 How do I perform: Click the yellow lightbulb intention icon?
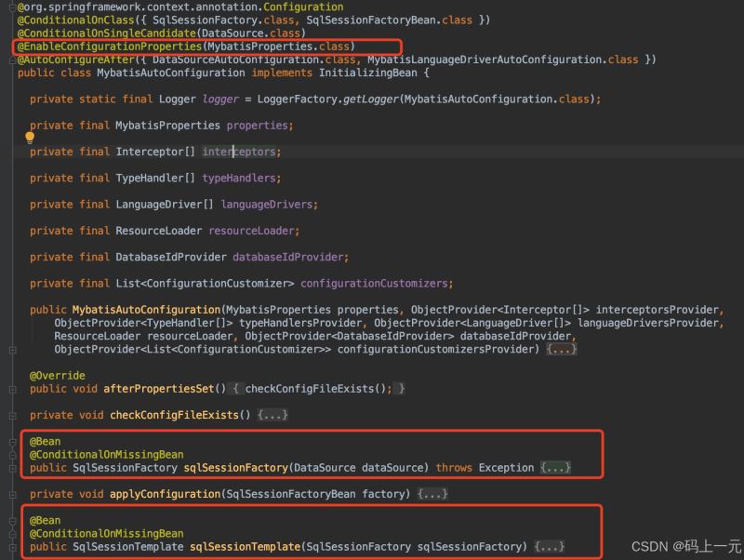[30, 138]
